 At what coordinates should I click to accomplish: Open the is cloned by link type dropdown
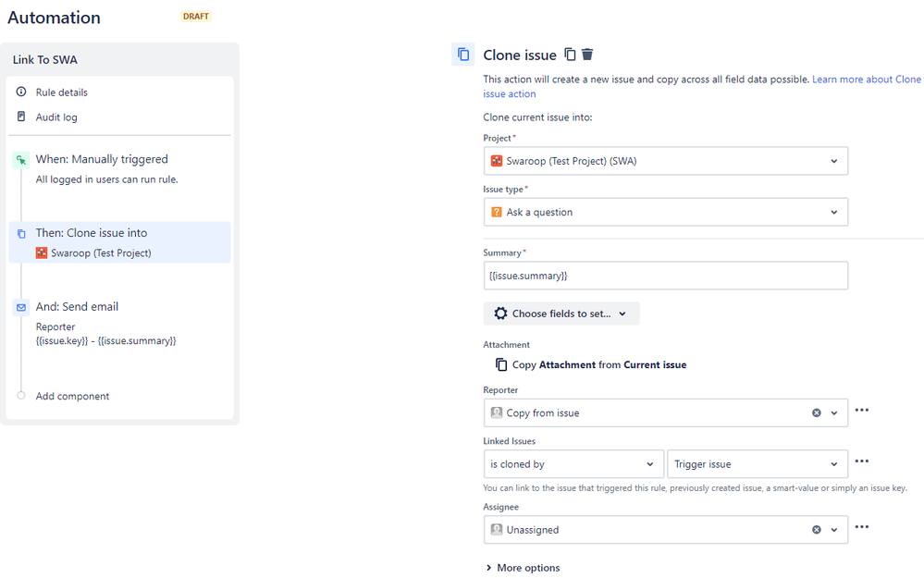(574, 464)
